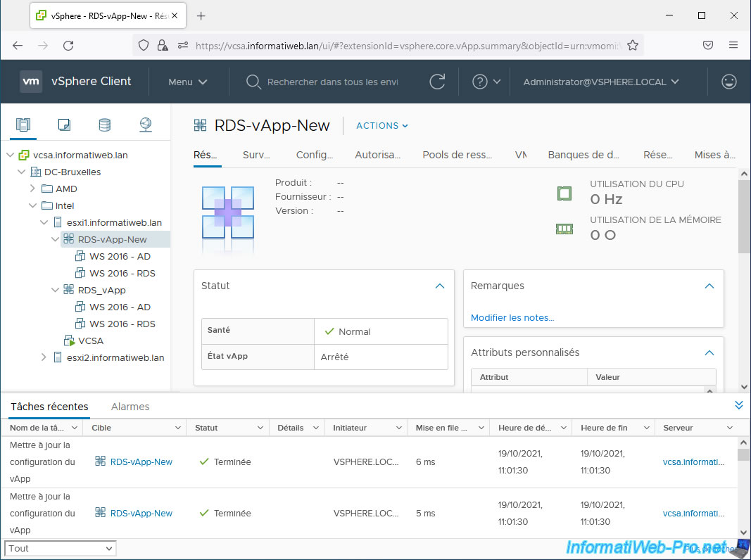Image resolution: width=751 pixels, height=560 pixels.
Task: Select WS 2016 - RDS under RDS-vApp-New
Action: coord(122,273)
